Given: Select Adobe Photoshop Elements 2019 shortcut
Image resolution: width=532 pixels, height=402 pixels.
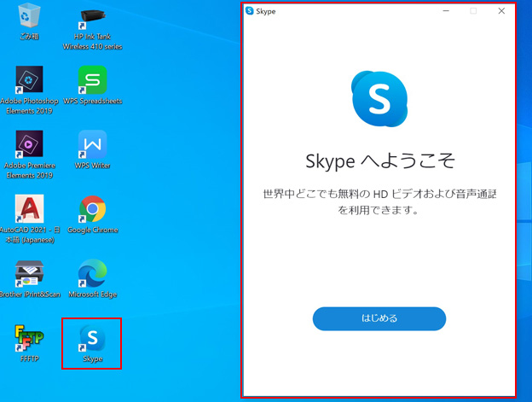Looking at the screenshot, I should click(x=29, y=81).
